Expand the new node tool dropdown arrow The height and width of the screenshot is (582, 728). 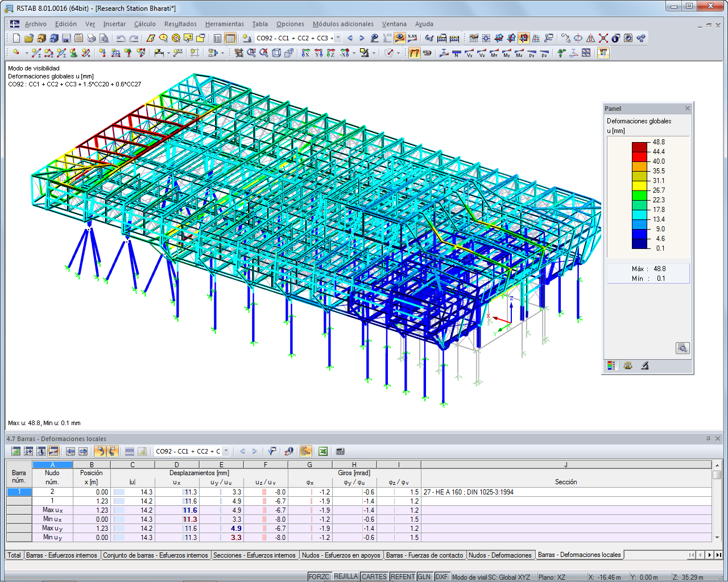click(26, 53)
